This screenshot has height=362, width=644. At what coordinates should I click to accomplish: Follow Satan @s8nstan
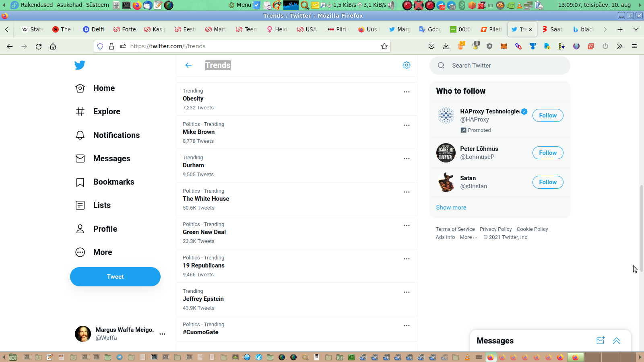coord(548,182)
